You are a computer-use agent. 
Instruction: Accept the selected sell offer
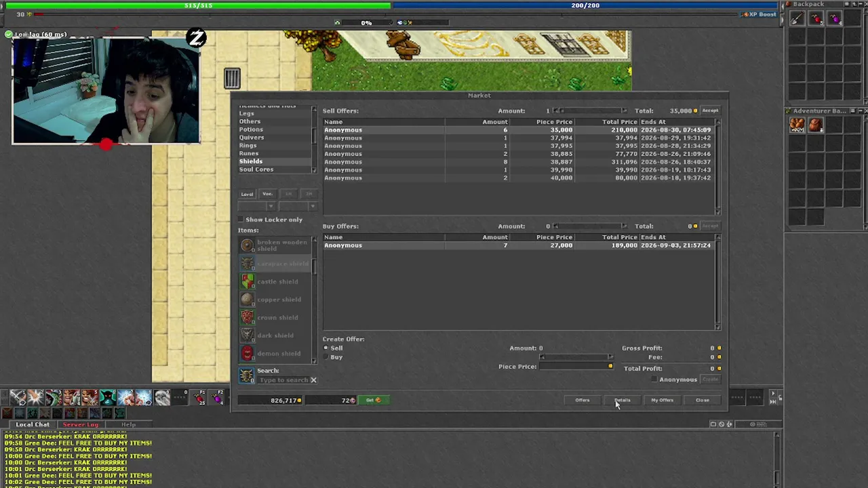(x=710, y=110)
